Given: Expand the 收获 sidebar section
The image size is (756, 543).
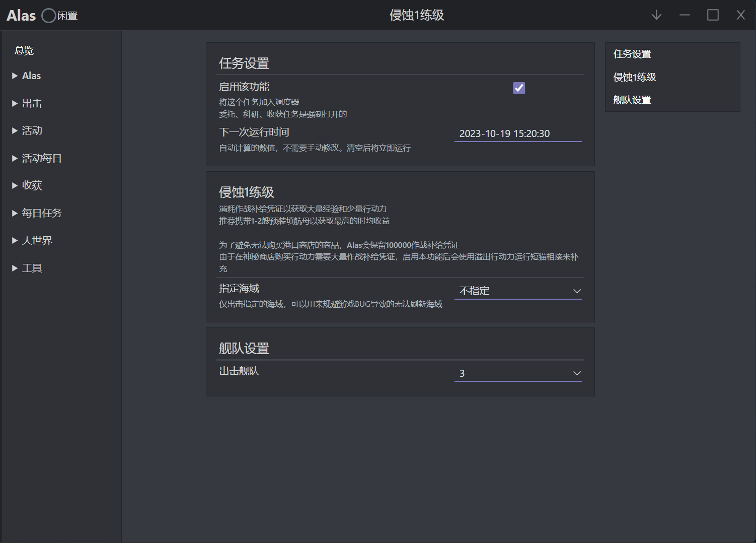Looking at the screenshot, I should pyautogui.click(x=32, y=185).
